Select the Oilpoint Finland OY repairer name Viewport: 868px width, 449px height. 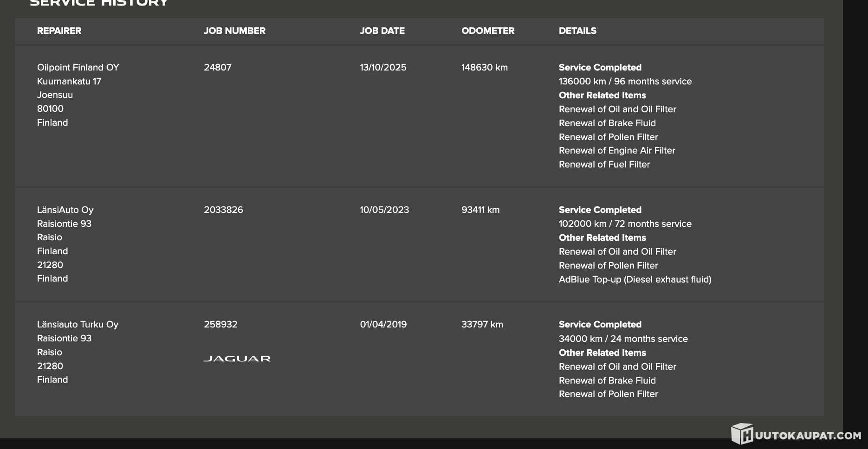pyautogui.click(x=78, y=67)
